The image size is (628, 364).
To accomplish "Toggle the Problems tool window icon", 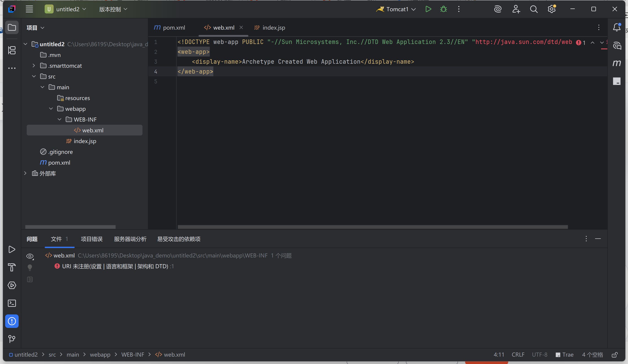I will [x=12, y=321].
